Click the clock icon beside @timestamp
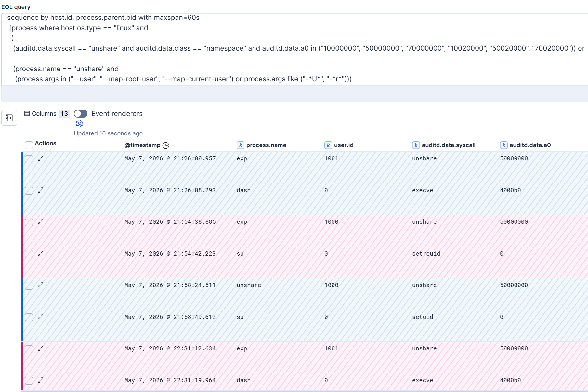This screenshot has height=392, width=588. pos(166,145)
